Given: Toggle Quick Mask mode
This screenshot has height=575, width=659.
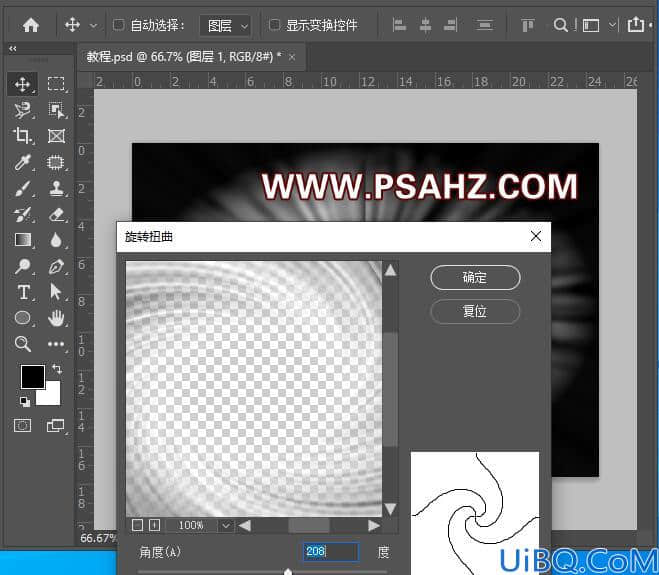Looking at the screenshot, I should (x=22, y=425).
